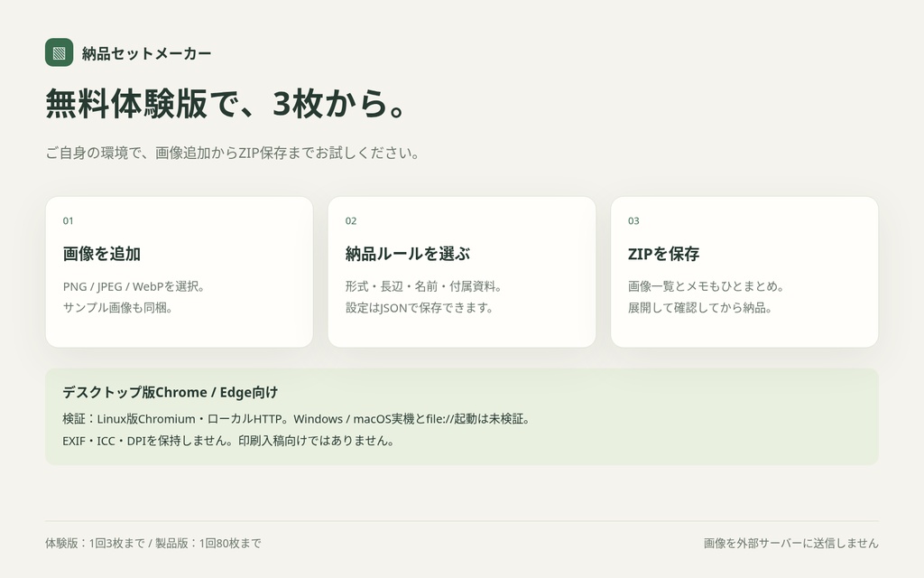Select the ZIPを保存 card heading
Screen dimensions: 924x578
click(663, 254)
